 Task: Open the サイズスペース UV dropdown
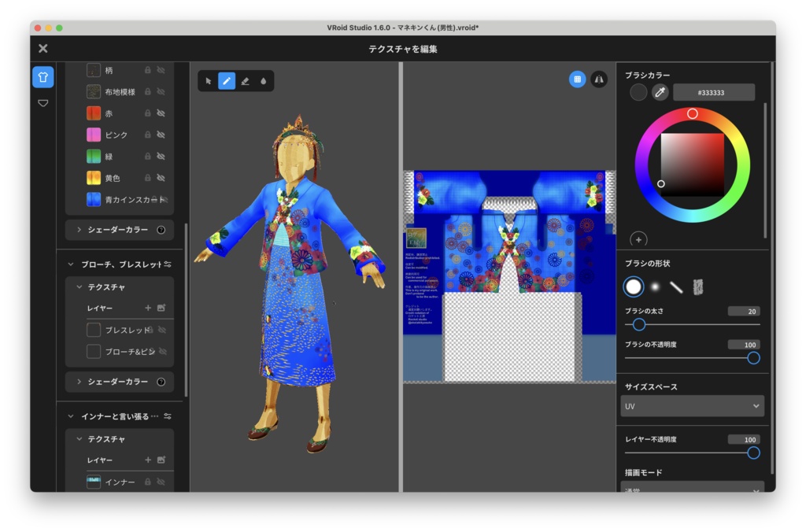pyautogui.click(x=692, y=406)
